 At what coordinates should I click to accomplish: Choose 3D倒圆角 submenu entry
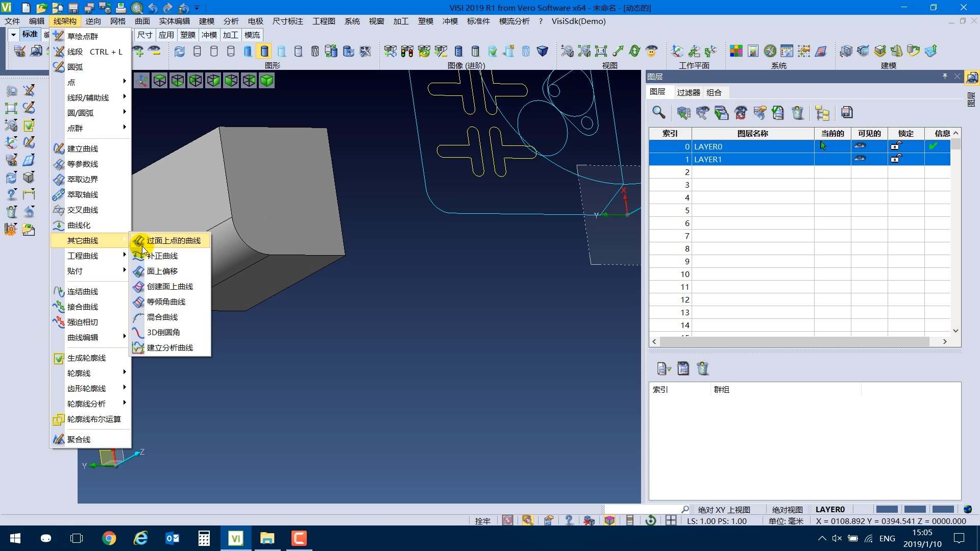(x=163, y=332)
